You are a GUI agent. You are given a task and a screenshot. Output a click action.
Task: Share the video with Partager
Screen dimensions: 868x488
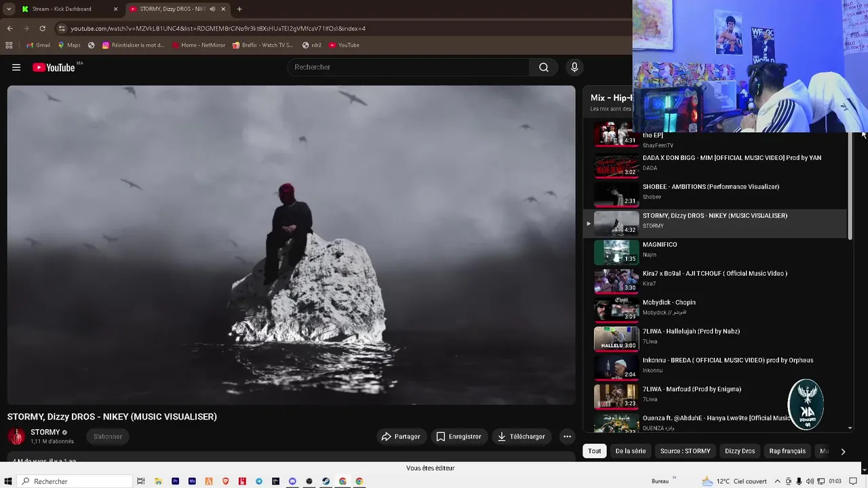[401, 436]
